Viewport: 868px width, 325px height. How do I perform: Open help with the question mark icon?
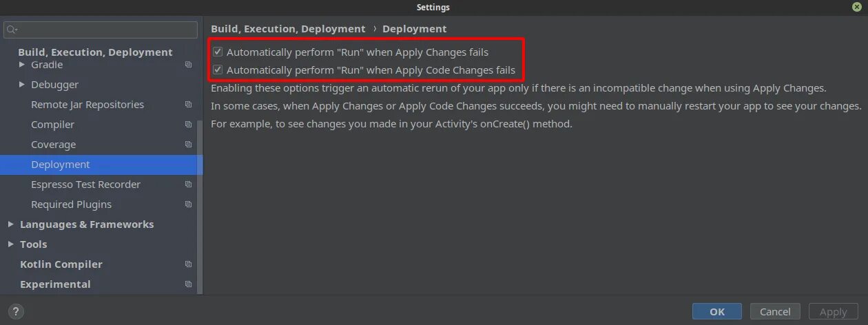coord(17,311)
